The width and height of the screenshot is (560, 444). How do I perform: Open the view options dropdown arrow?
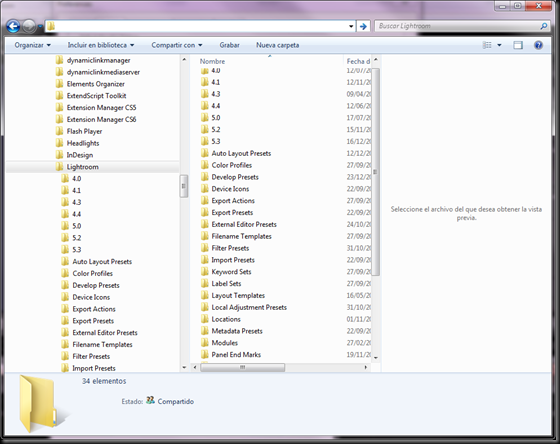[499, 45]
